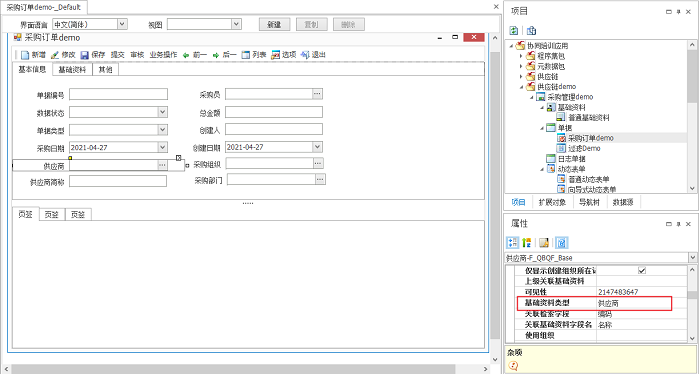Toggle the 仅显示创建组织 checkbox in properties
The width and height of the screenshot is (700, 374).
(642, 270)
